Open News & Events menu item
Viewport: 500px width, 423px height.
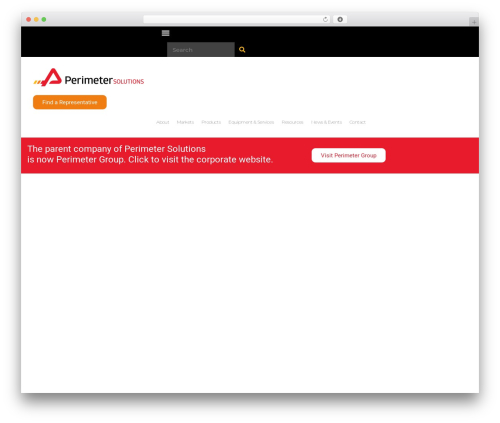point(326,122)
